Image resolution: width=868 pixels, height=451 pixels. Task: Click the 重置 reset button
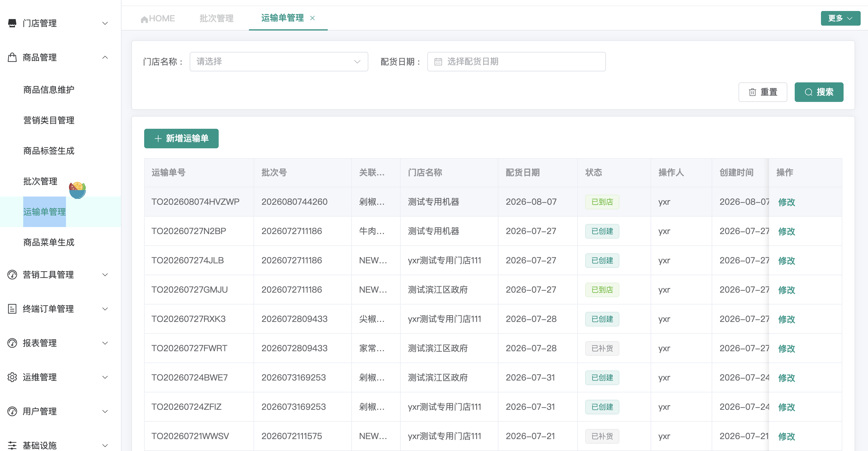tap(763, 92)
